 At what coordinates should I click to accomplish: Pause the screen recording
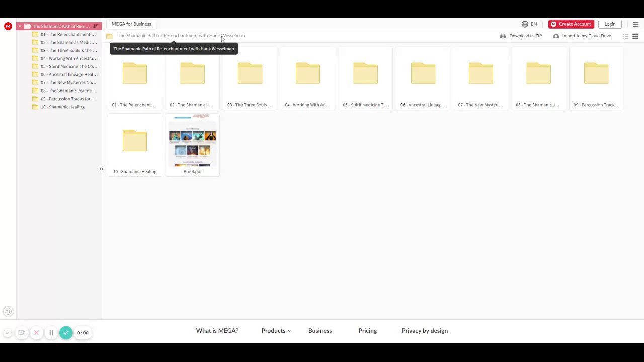point(51,333)
